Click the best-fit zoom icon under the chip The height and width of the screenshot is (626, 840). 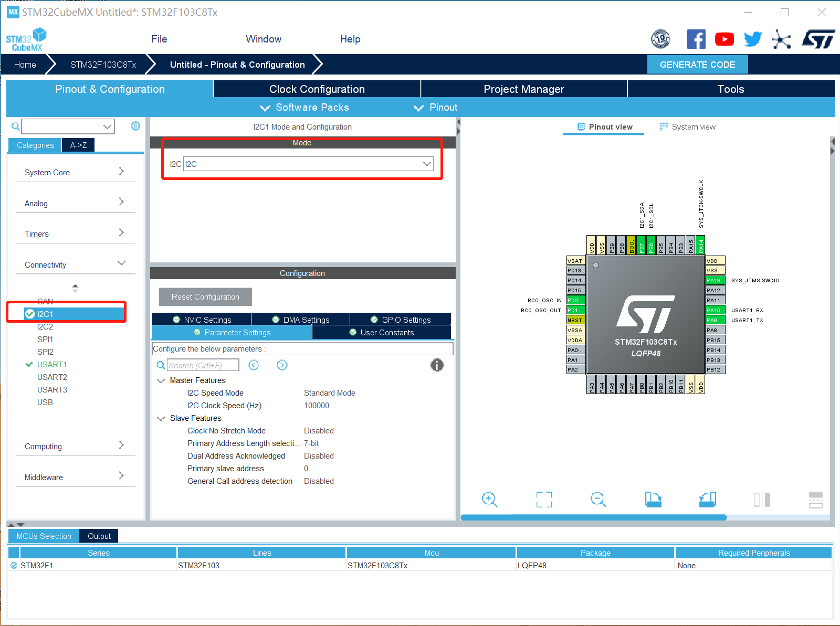click(544, 500)
